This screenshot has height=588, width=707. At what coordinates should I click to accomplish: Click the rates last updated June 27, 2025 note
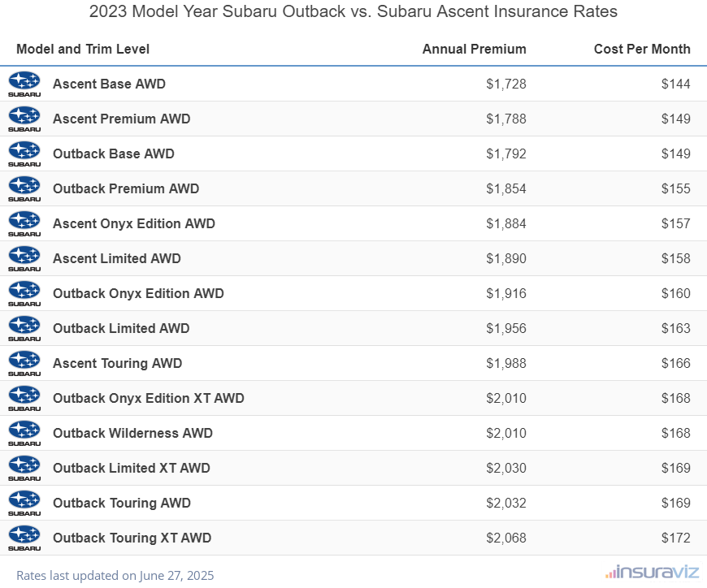(115, 576)
